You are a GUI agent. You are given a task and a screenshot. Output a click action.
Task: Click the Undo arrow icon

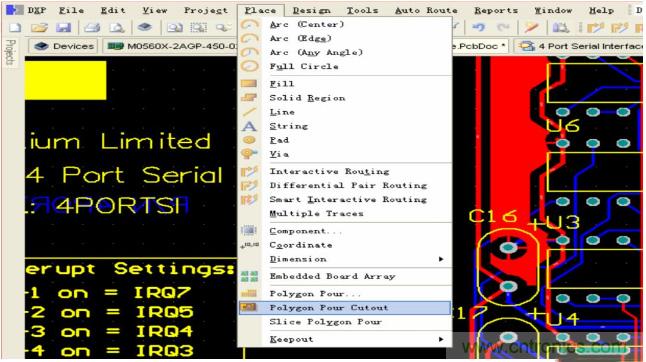pyautogui.click(x=478, y=28)
